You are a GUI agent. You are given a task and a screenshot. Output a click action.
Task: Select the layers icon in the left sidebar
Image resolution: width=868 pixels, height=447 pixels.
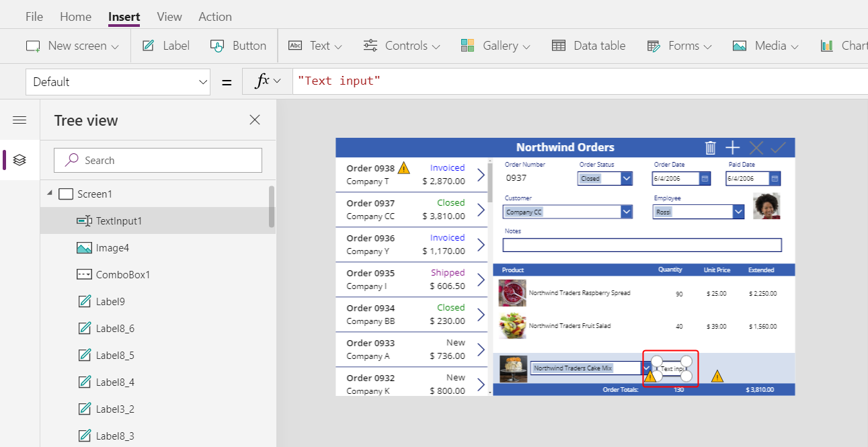[x=19, y=160]
